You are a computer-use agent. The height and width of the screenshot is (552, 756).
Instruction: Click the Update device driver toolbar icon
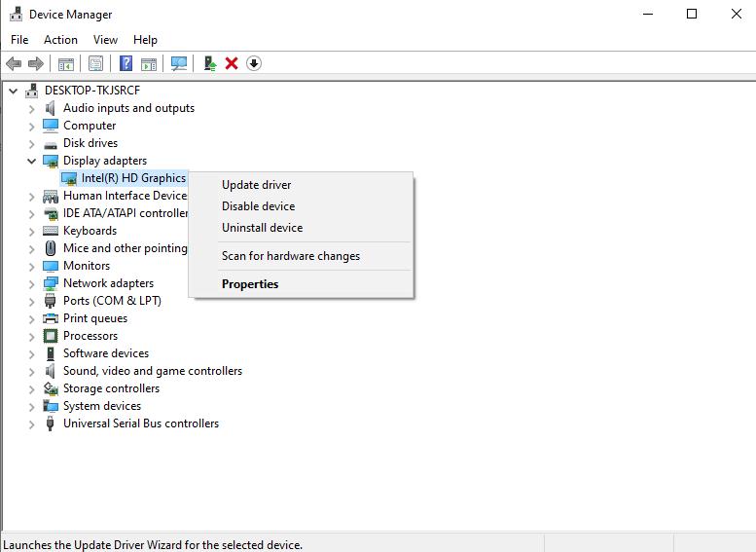click(x=210, y=63)
